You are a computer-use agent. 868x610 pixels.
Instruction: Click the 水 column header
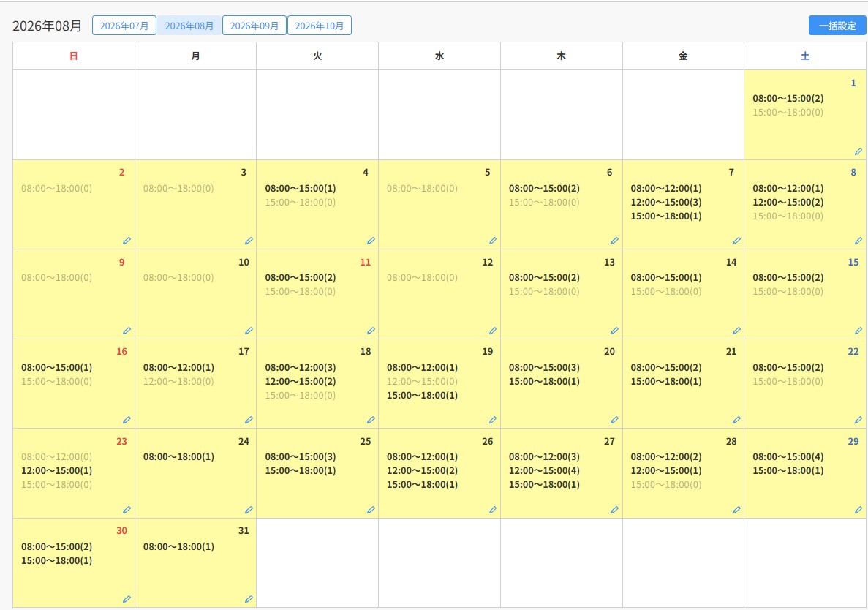click(x=439, y=56)
